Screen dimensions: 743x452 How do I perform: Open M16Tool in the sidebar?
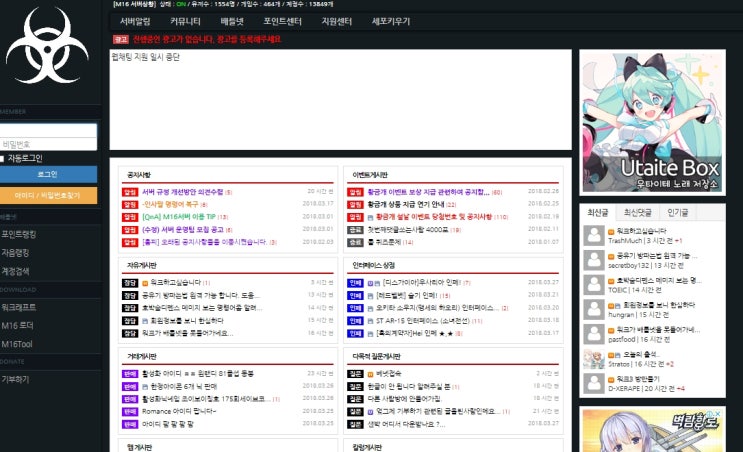[x=17, y=344]
